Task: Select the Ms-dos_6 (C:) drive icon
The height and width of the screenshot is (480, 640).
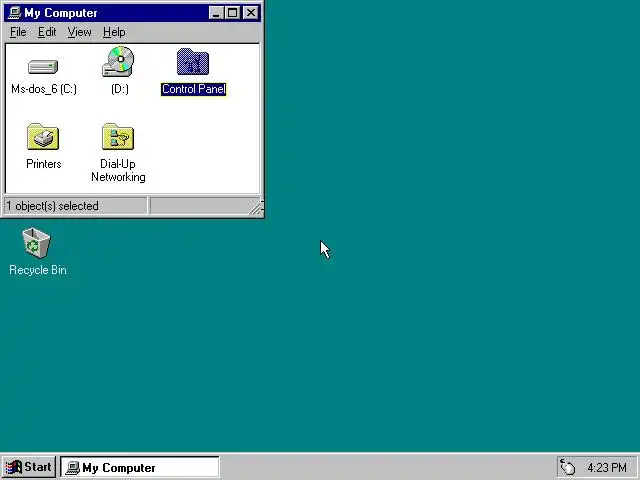Action: pos(43,67)
